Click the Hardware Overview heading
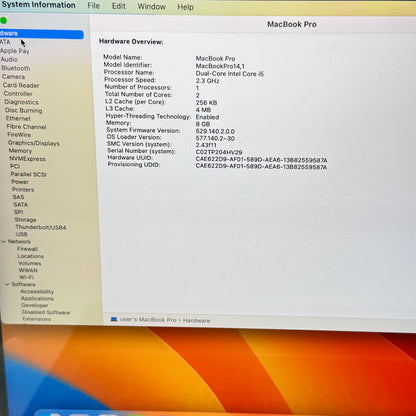 point(131,42)
